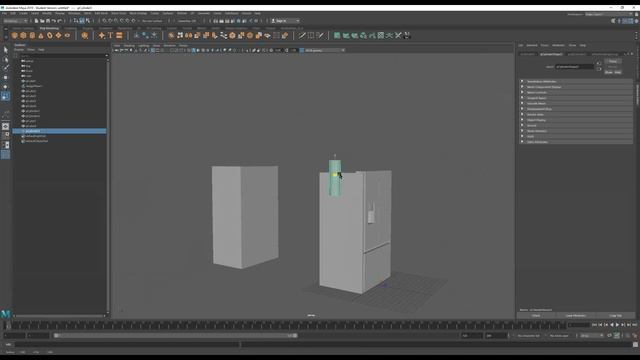Click the Open Scene icon in status line
Screen dimensions: 640x360
[x=42, y=21]
